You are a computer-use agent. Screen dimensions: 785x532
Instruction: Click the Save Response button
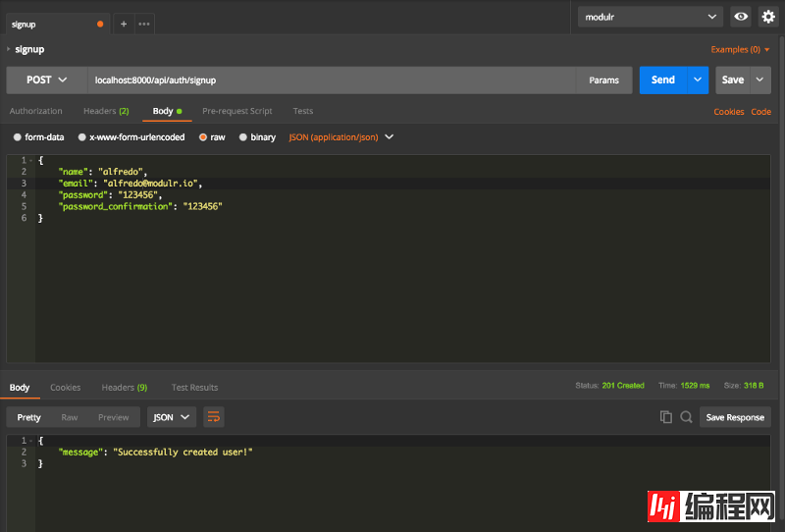click(x=735, y=417)
